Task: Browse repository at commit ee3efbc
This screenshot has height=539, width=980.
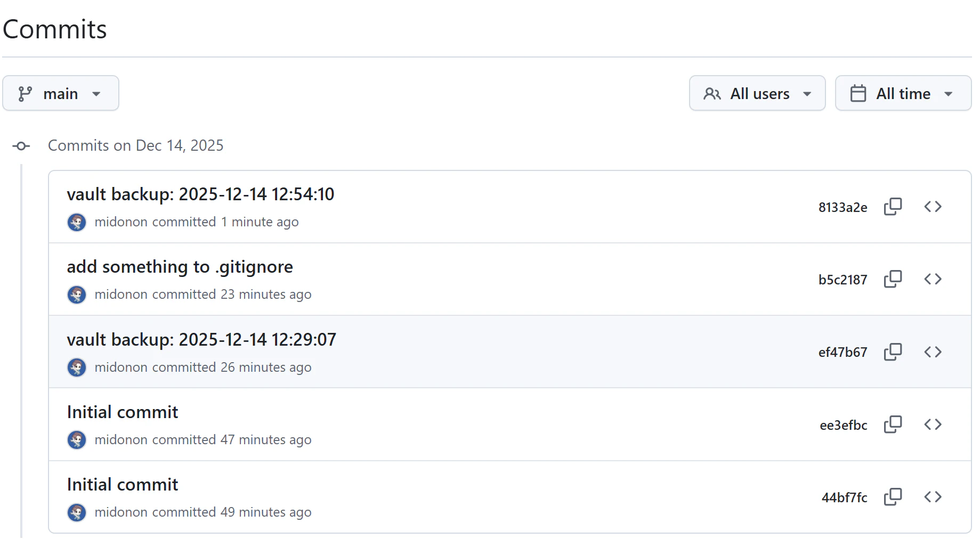Action: 933,424
